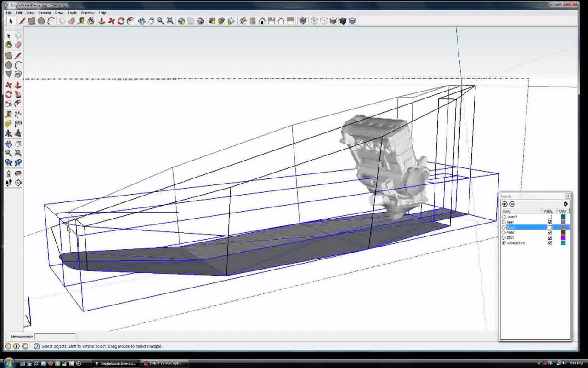
Task: Select the Rectangle tool in top toolbar
Action: (x=32, y=21)
